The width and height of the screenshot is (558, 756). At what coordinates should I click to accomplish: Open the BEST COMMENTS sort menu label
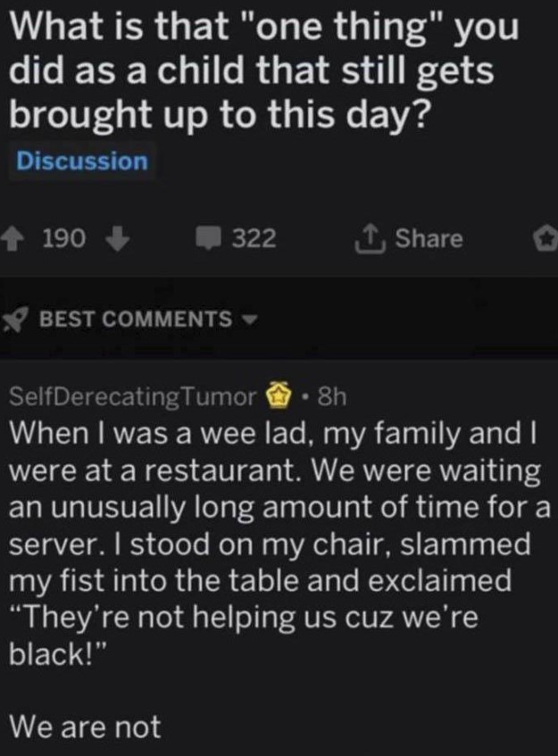coord(134,320)
